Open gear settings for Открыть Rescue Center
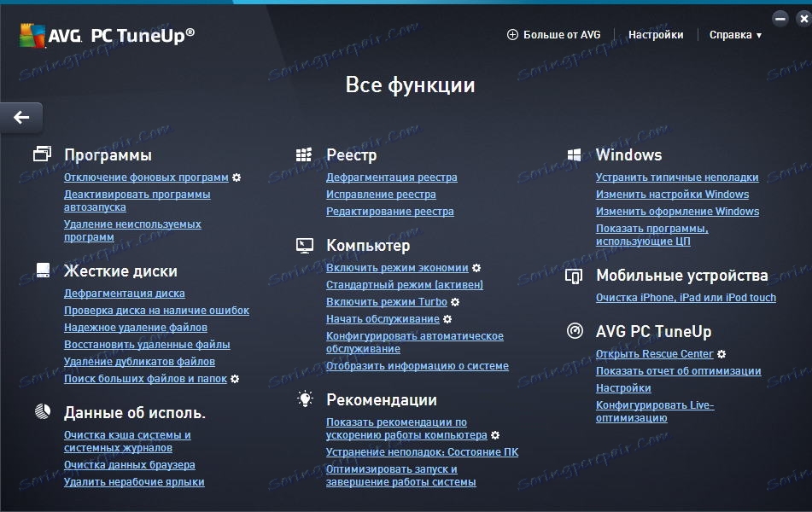This screenshot has width=812, height=512. (721, 354)
